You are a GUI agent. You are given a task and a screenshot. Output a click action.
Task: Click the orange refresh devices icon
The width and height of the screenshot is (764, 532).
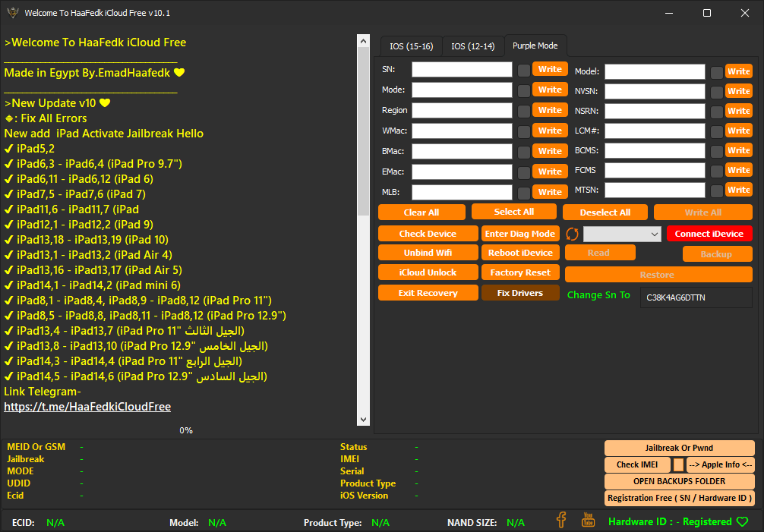573,234
